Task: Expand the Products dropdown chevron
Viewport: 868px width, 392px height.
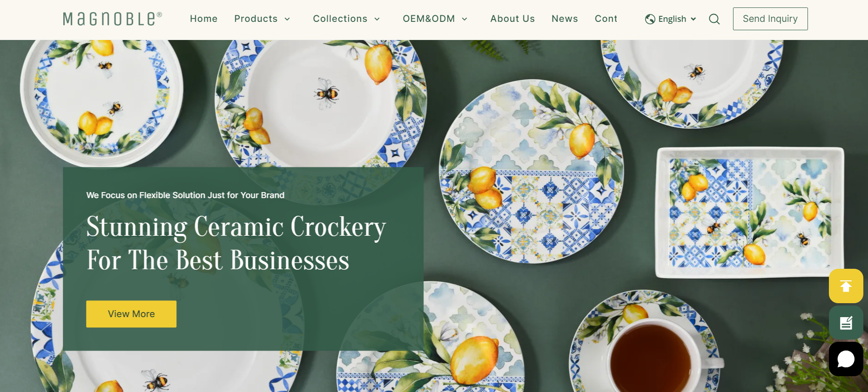Action: 287,19
